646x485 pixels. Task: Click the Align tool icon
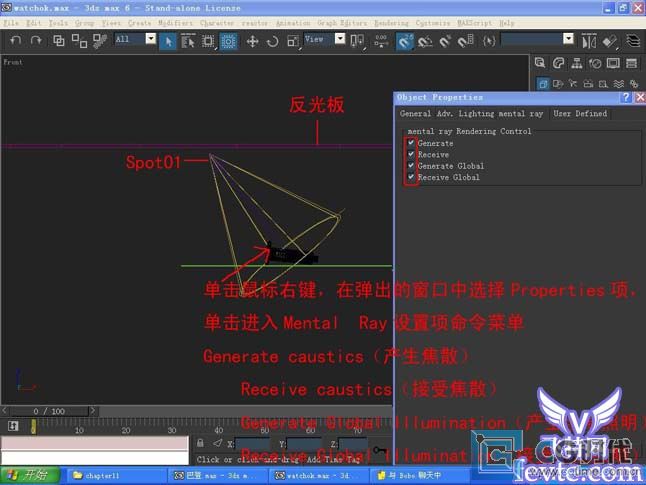click(x=610, y=41)
